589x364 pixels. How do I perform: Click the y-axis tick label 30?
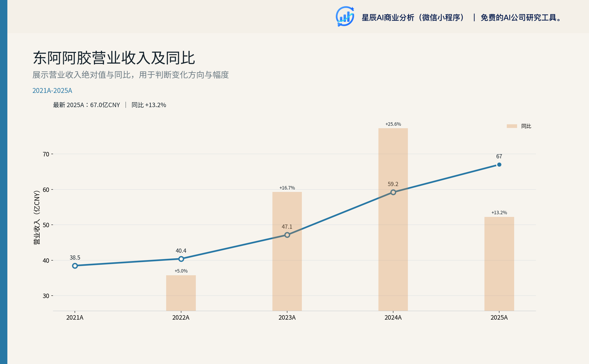click(x=46, y=296)
